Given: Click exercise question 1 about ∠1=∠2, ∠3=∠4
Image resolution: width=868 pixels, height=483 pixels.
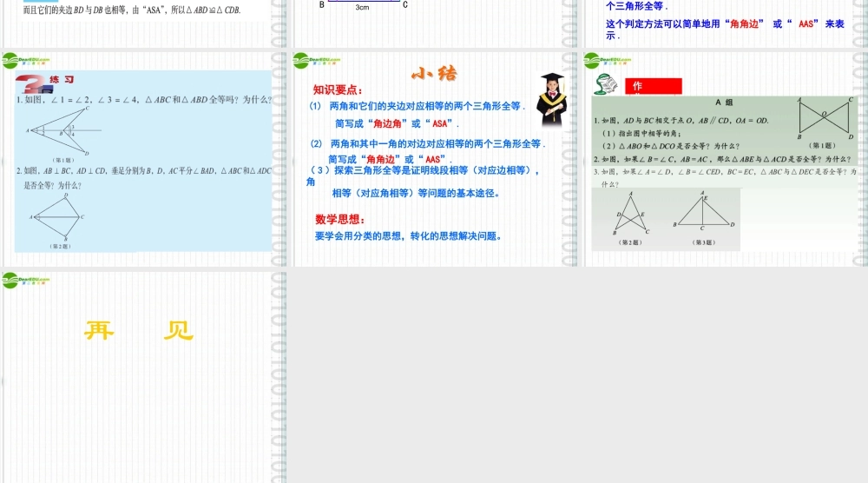Looking at the screenshot, I should [144, 100].
